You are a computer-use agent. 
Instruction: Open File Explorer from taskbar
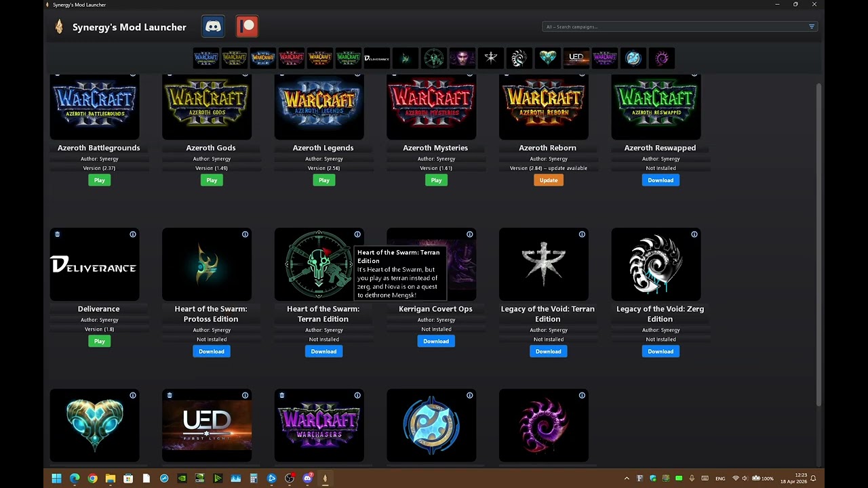click(110, 479)
